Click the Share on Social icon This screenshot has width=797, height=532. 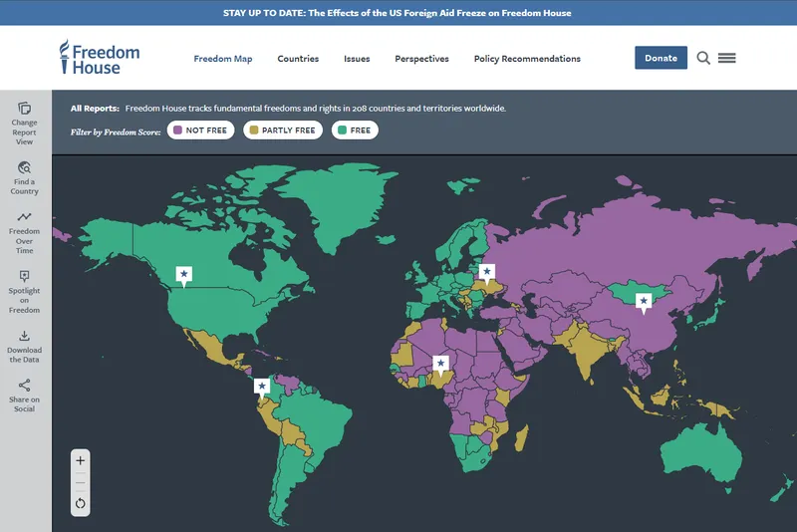click(24, 386)
